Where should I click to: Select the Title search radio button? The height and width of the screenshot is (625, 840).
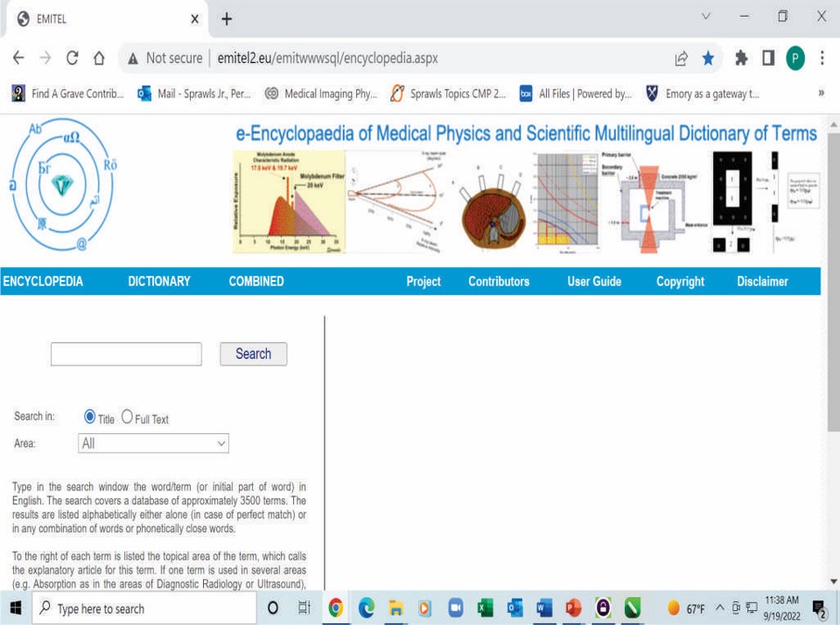(x=90, y=418)
